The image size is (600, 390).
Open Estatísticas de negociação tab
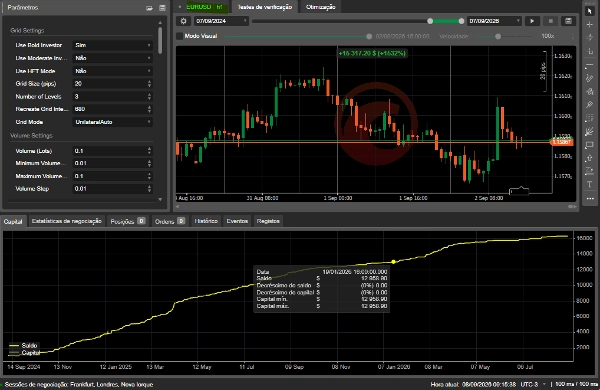67,221
